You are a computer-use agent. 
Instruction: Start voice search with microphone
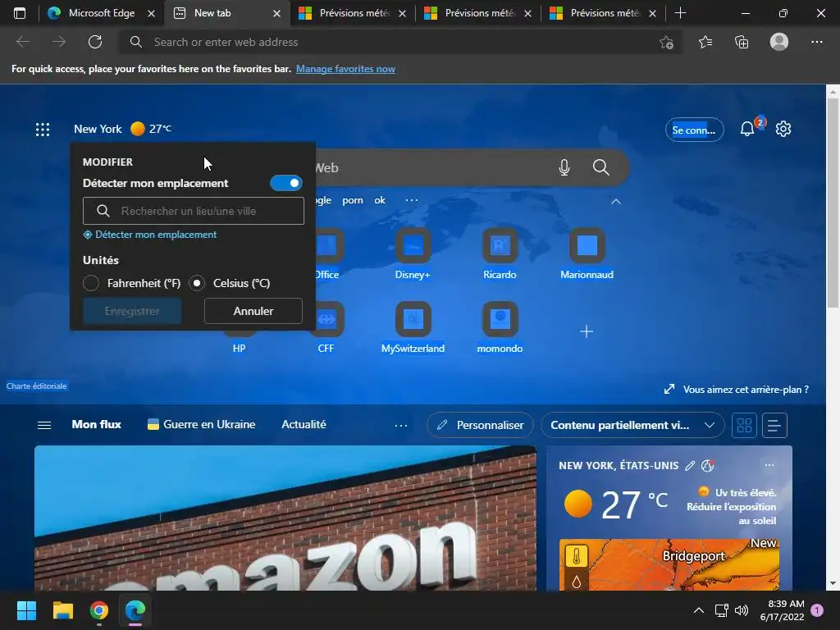[564, 167]
